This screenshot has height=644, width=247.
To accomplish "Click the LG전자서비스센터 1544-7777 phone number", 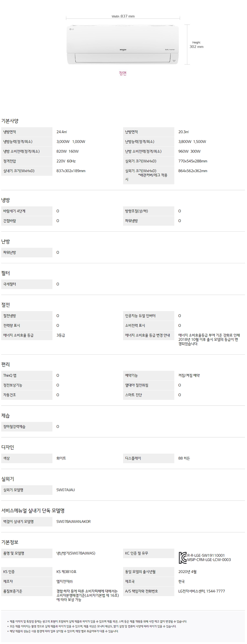I will click(x=202, y=591).
